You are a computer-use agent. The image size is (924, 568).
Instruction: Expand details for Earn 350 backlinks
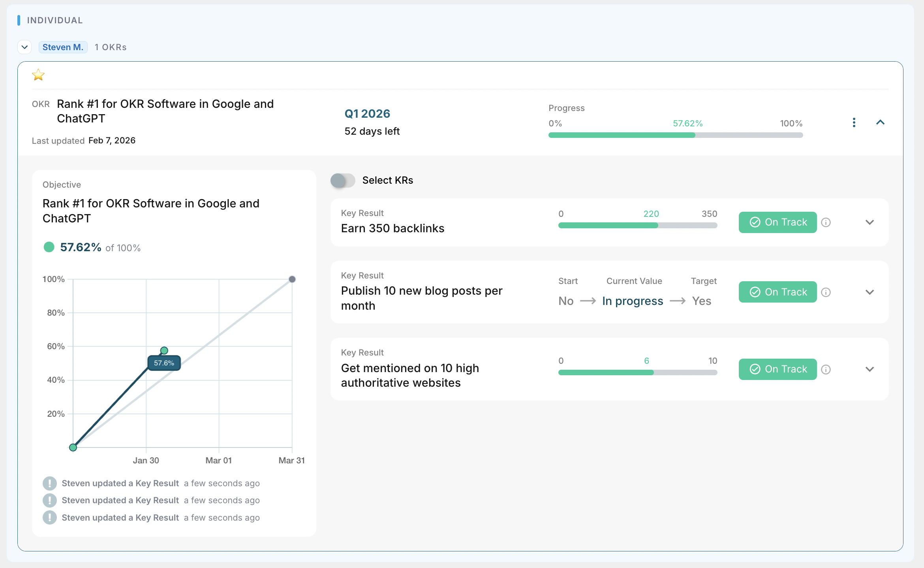click(x=870, y=222)
